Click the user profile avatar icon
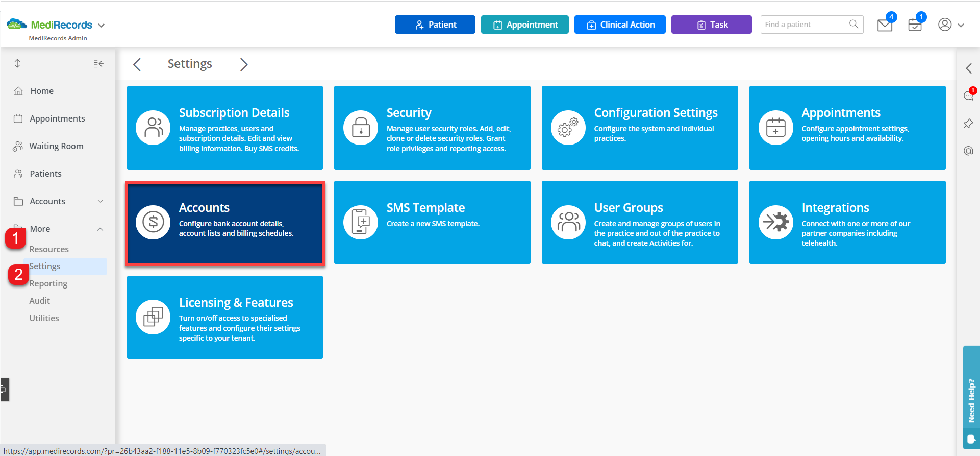 (x=945, y=25)
